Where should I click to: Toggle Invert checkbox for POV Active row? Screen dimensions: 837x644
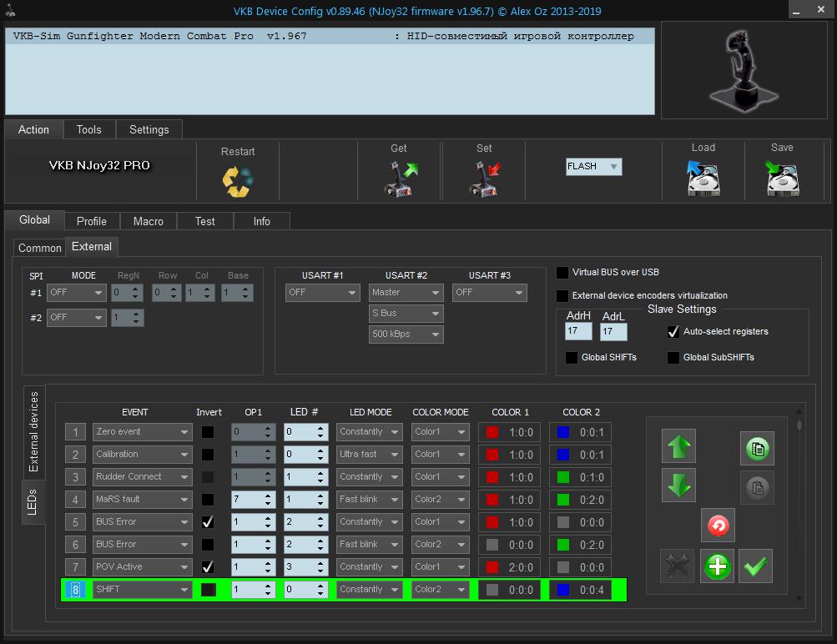tap(208, 566)
